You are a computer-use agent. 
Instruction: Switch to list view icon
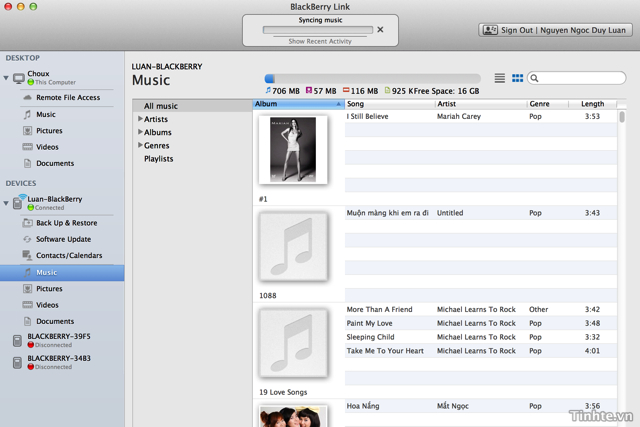(500, 78)
